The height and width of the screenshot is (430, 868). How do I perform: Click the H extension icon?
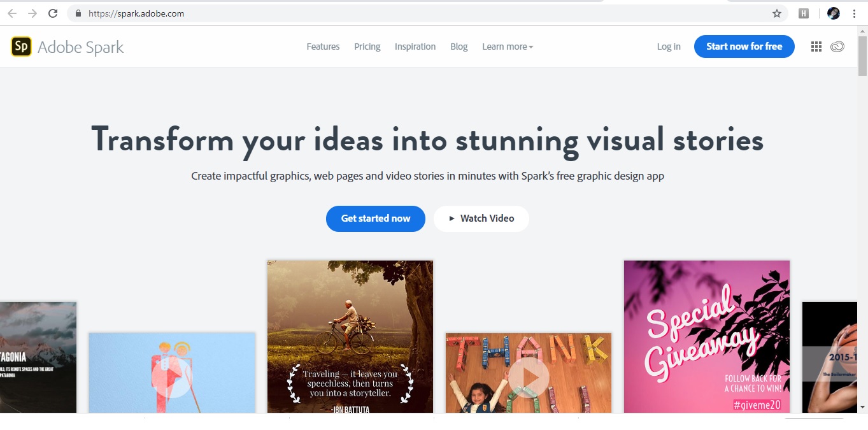(x=804, y=13)
